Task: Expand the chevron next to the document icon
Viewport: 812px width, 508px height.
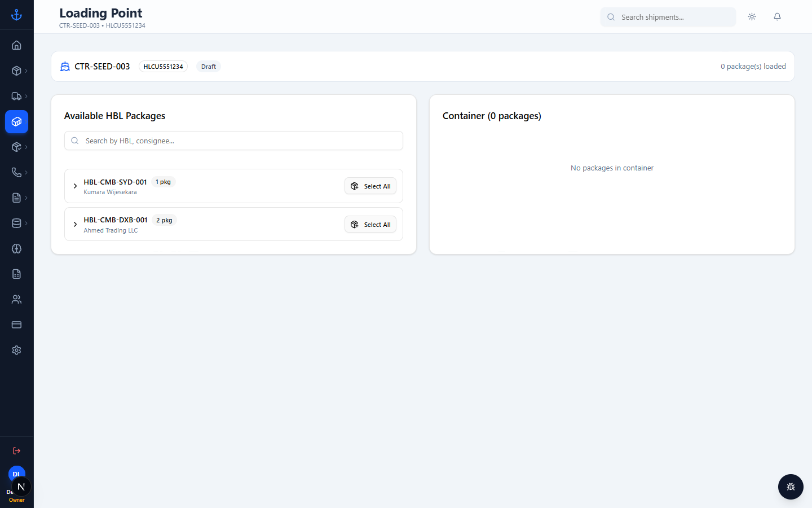Action: point(26,198)
